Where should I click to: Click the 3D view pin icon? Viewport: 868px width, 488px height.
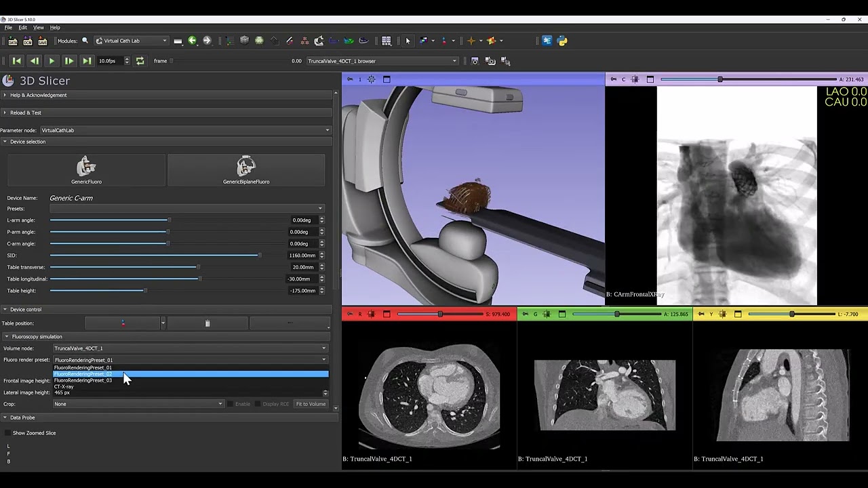pos(350,79)
